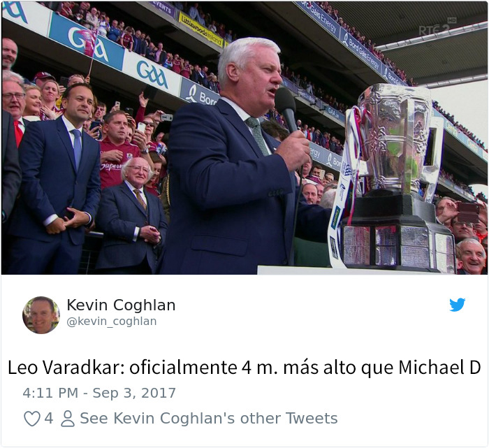Click the like count number 4
This screenshot has height=448, width=489.
[48, 419]
